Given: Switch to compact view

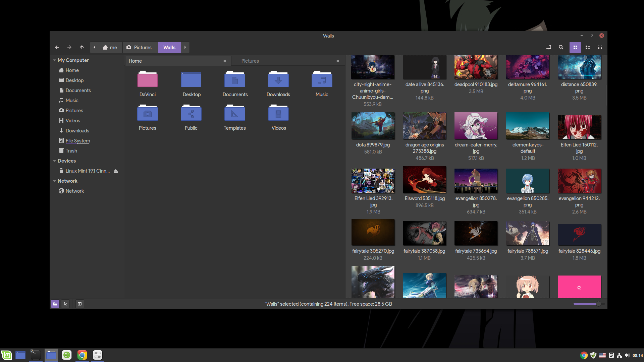Looking at the screenshot, I should tap(600, 47).
